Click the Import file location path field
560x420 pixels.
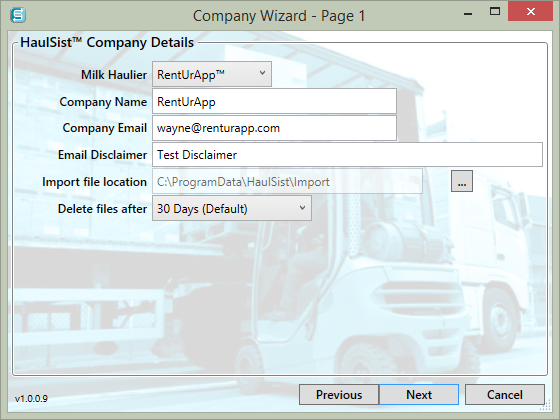click(288, 181)
